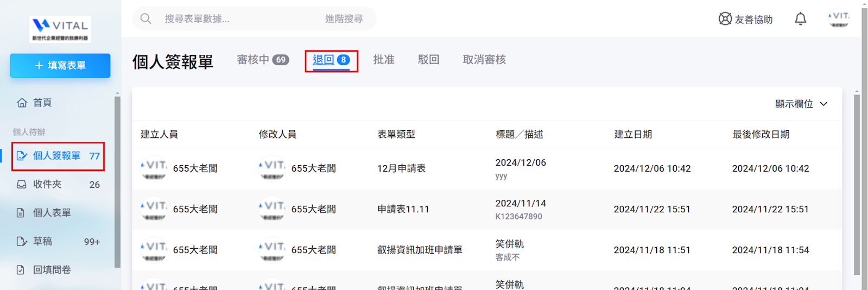Open user profile avatar in top right
868x290 pixels.
click(839, 19)
